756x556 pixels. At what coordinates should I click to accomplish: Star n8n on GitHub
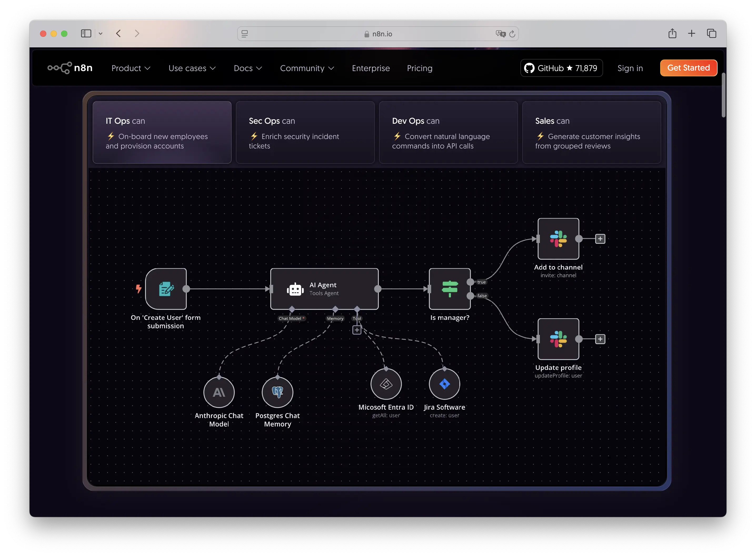(x=561, y=68)
